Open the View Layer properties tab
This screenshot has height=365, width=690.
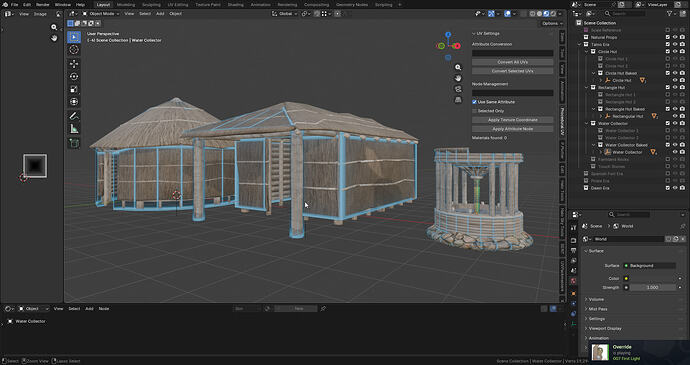pyautogui.click(x=573, y=261)
